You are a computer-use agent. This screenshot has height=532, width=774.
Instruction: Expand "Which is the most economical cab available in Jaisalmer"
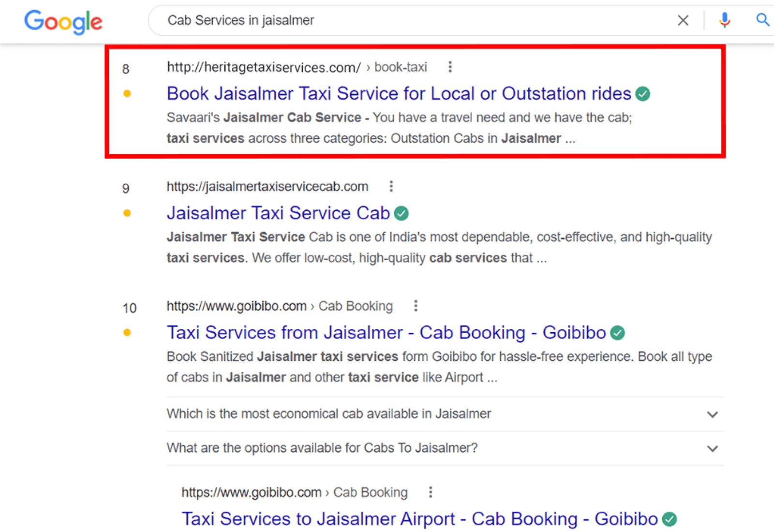(712, 414)
